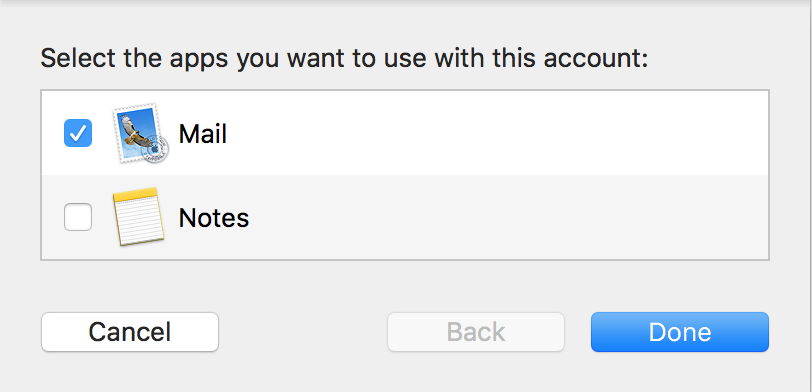Screen dimensions: 812x392
Task: Click the Apple postmark on Mail icon
Action: (155, 150)
